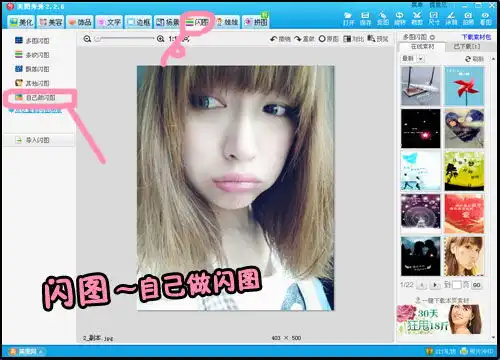Click the 原图 original image button

point(329,39)
